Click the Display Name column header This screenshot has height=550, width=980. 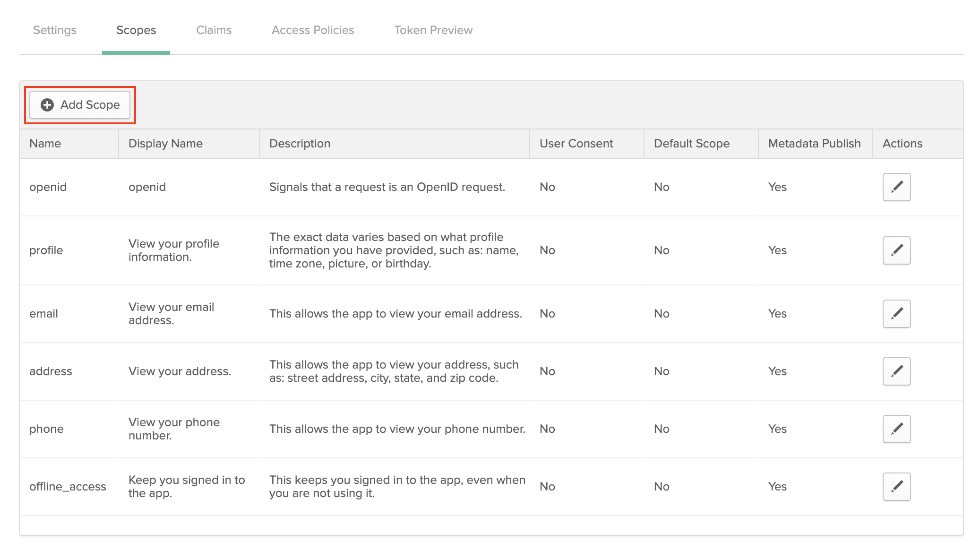coord(165,143)
